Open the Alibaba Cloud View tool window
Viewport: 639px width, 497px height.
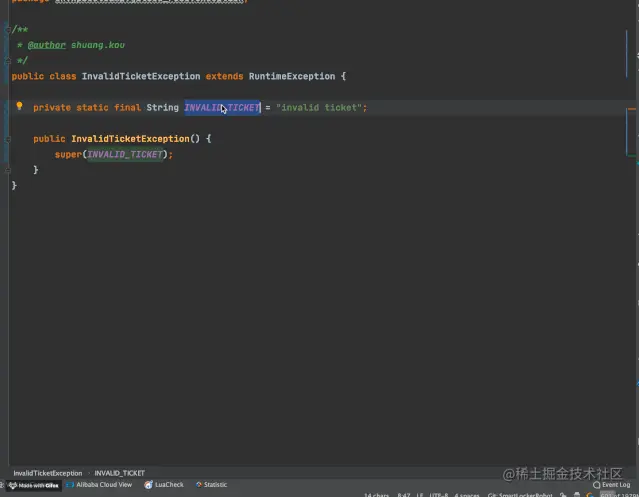tap(99, 485)
